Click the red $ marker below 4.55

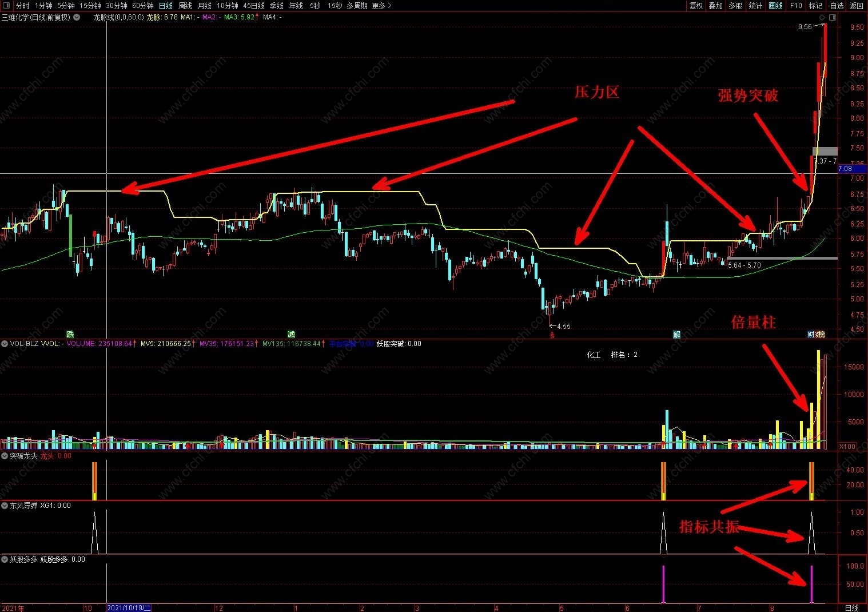tap(552, 335)
